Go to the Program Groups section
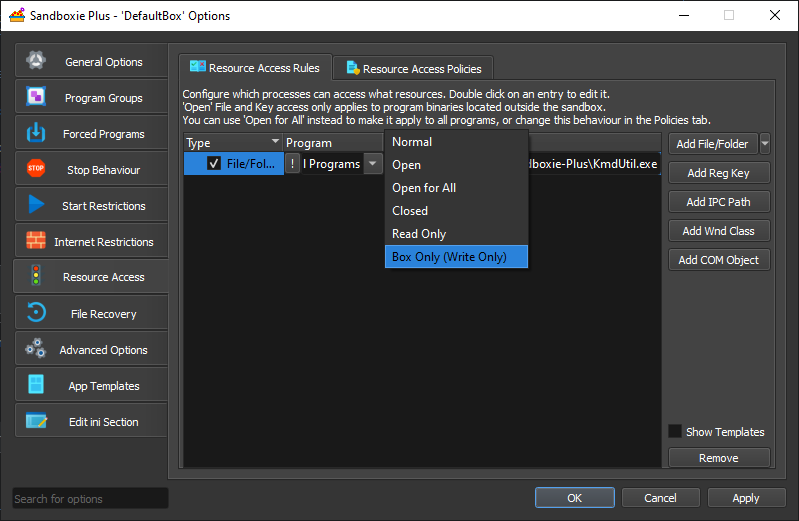Viewport: 799px width, 521px height. (91, 97)
